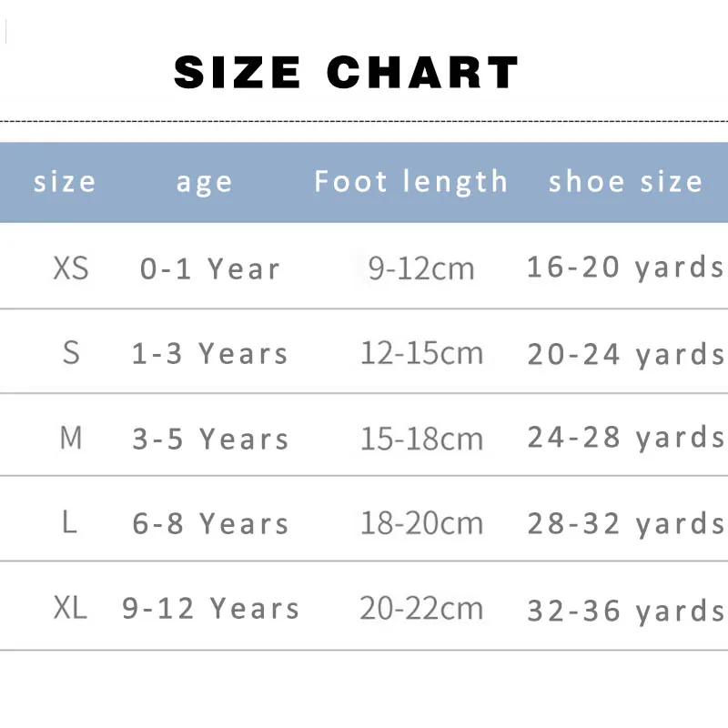The height and width of the screenshot is (728, 728).
Task: Click the 'shoe size' column header
Action: pyautogui.click(x=625, y=182)
